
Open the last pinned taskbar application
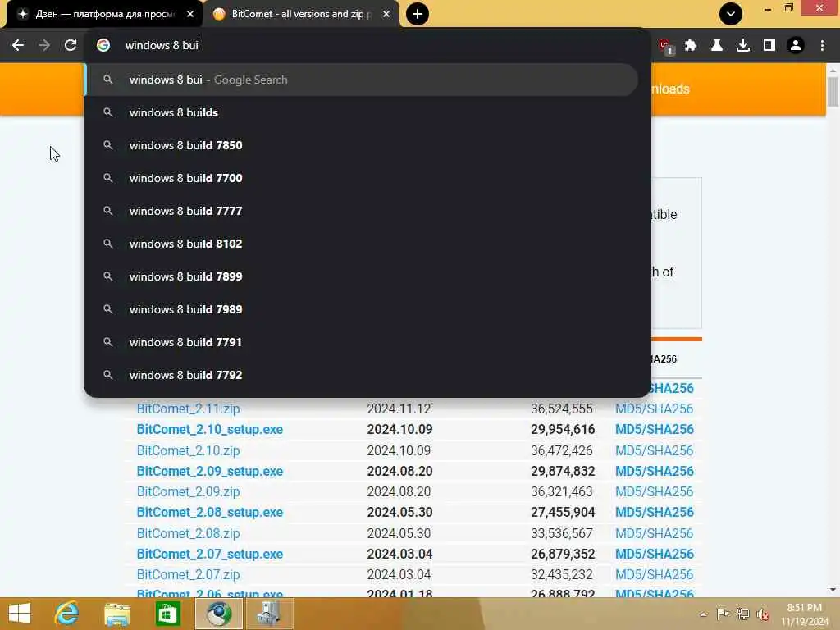(x=269, y=614)
